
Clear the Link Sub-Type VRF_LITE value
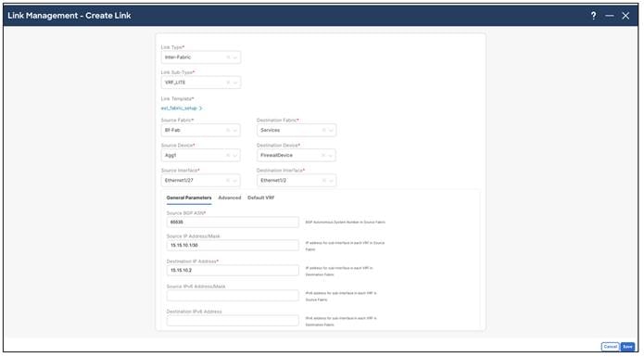pos(228,83)
